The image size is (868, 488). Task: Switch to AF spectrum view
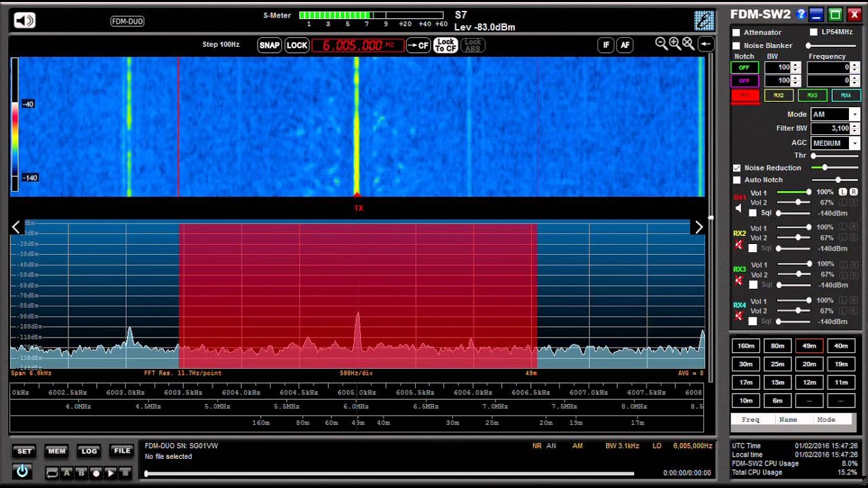(x=625, y=45)
